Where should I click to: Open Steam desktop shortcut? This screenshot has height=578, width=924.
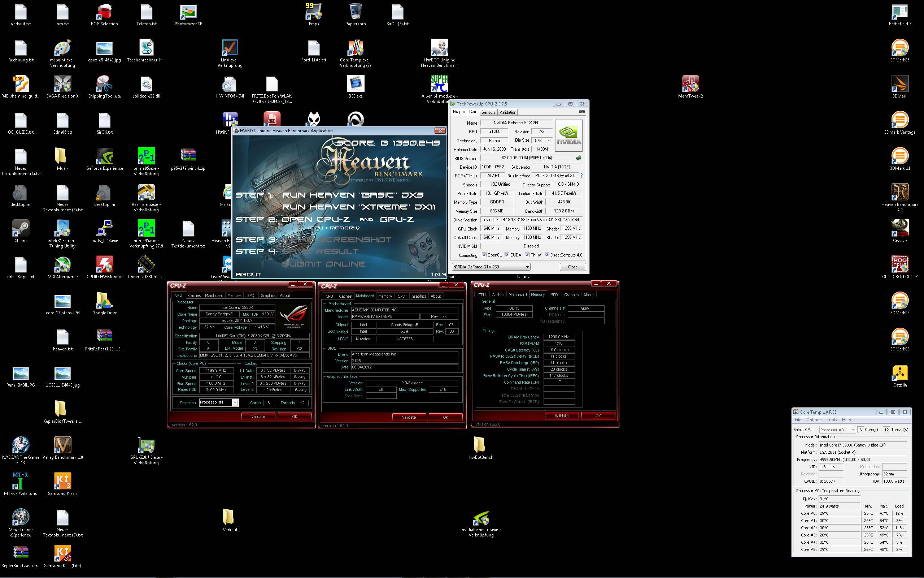click(x=21, y=231)
